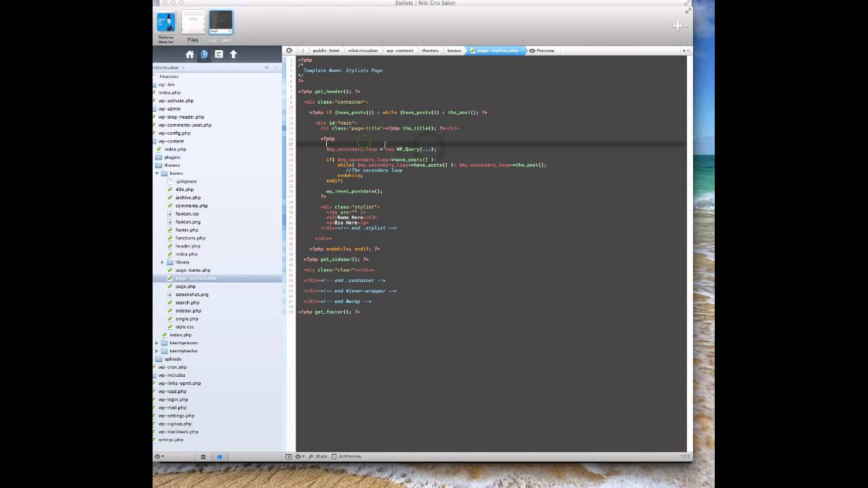The height and width of the screenshot is (488, 868).
Task: Go to the Home sidebar icon
Action: point(190,54)
